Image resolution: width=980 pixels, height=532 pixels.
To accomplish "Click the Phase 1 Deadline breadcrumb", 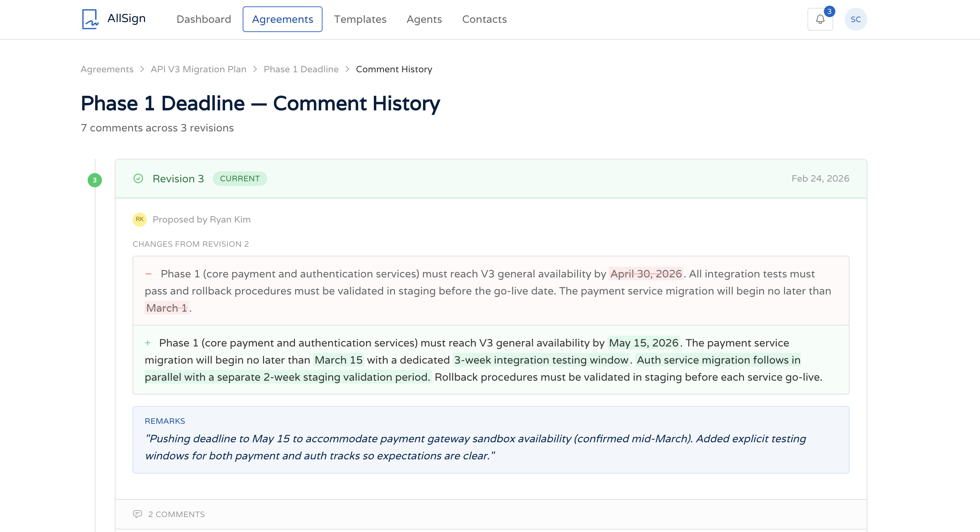I will pos(301,69).
